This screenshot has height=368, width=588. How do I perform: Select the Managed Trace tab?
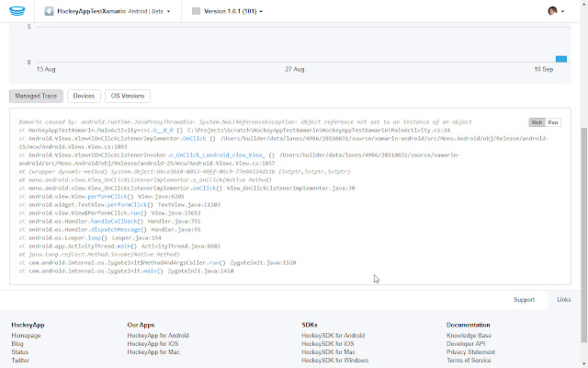point(36,96)
